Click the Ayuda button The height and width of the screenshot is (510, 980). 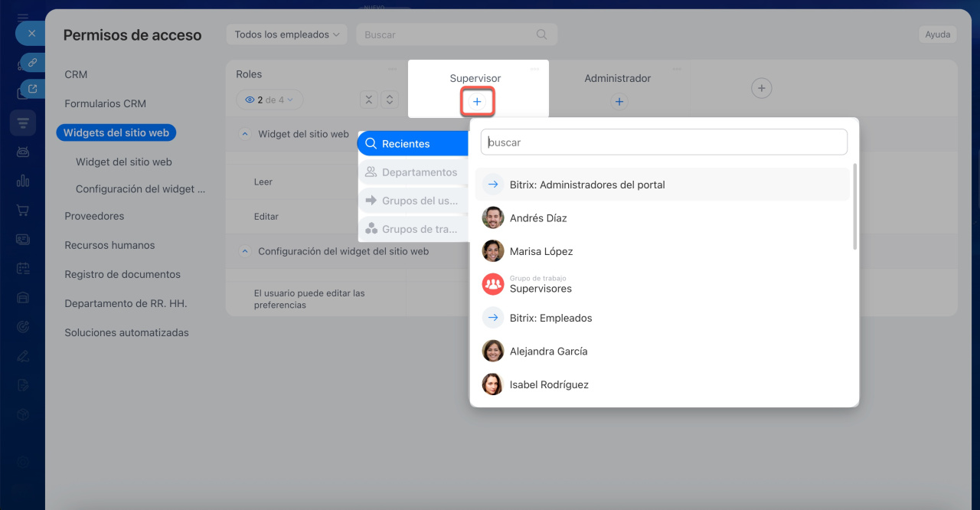click(x=937, y=34)
